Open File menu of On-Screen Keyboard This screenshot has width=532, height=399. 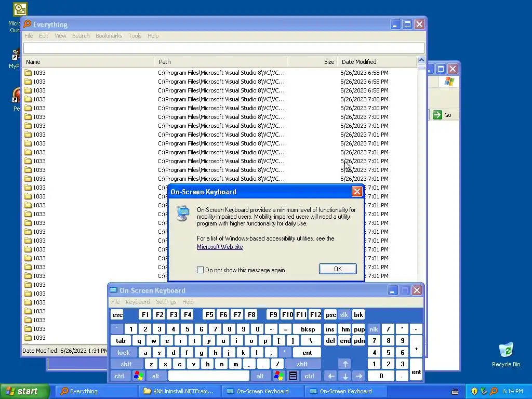(115, 302)
